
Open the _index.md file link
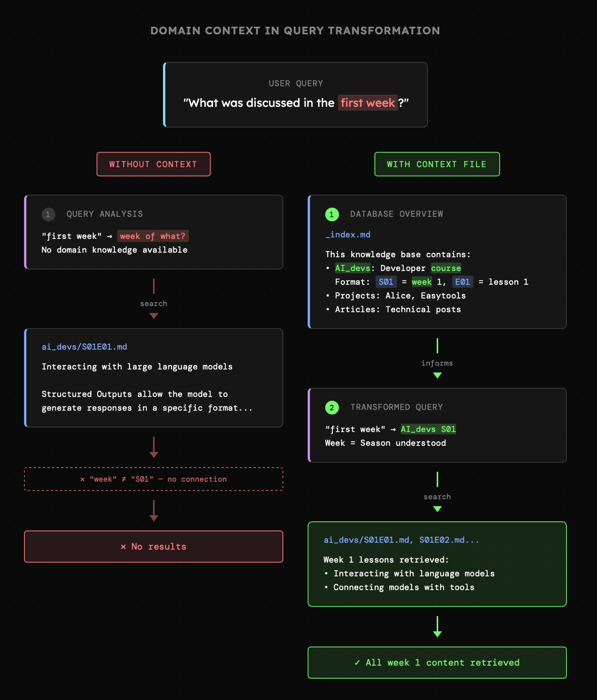pos(348,235)
